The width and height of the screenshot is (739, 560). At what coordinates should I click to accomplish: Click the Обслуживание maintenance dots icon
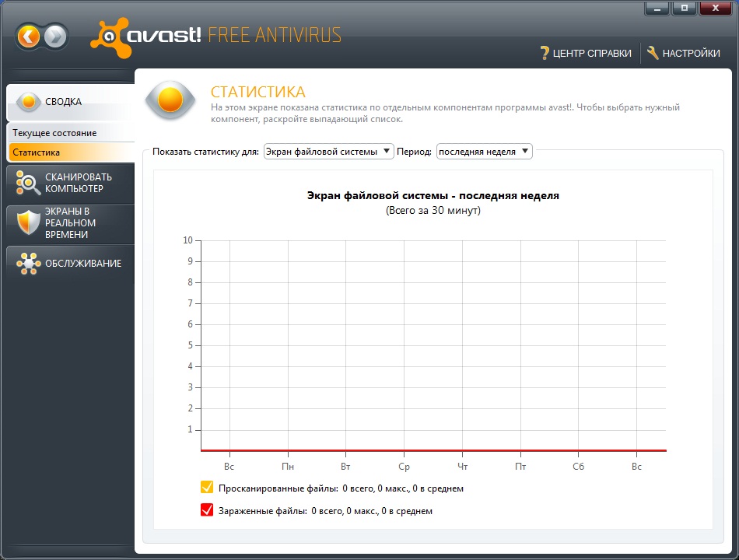28,264
